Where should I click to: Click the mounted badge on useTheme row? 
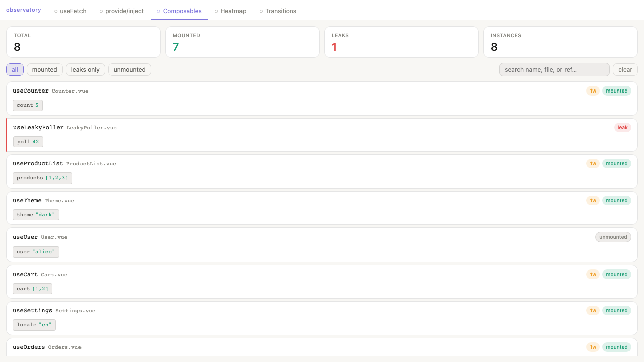(x=616, y=200)
